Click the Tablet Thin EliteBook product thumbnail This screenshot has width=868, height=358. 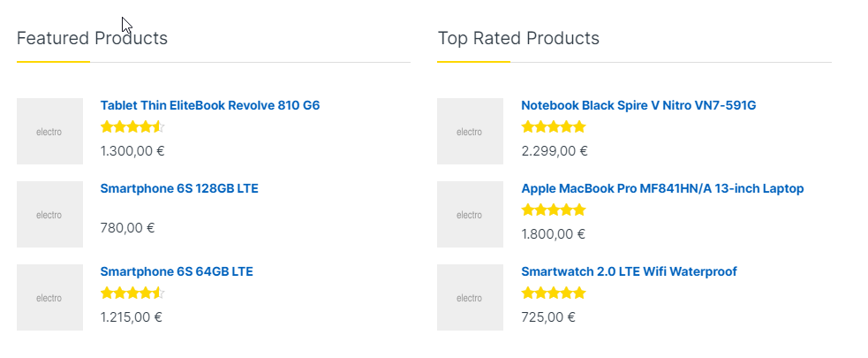(x=49, y=132)
